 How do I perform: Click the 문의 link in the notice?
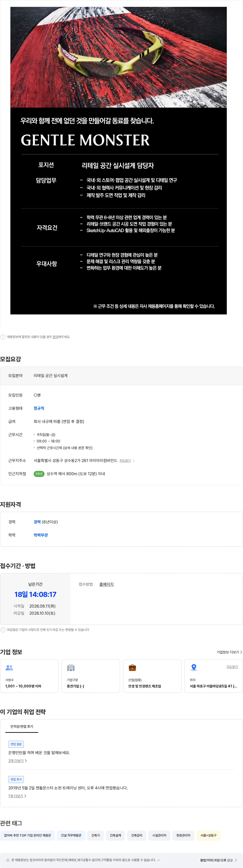(55, 336)
